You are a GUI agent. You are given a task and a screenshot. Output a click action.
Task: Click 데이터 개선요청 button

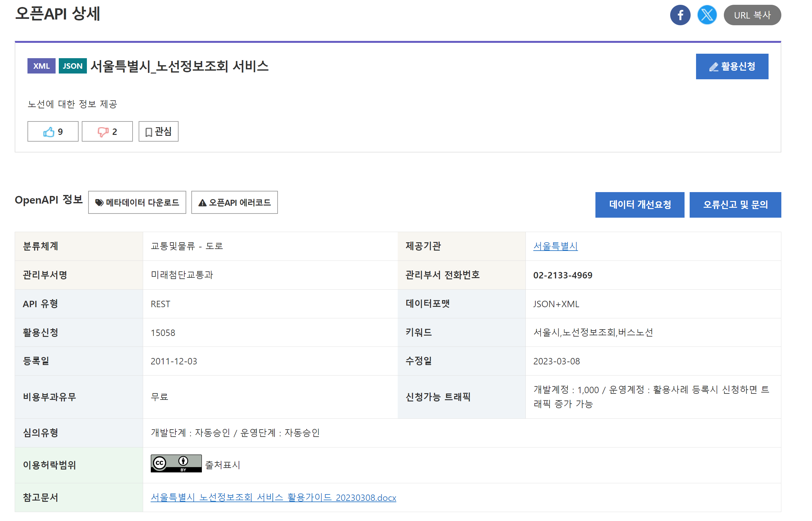(x=639, y=205)
